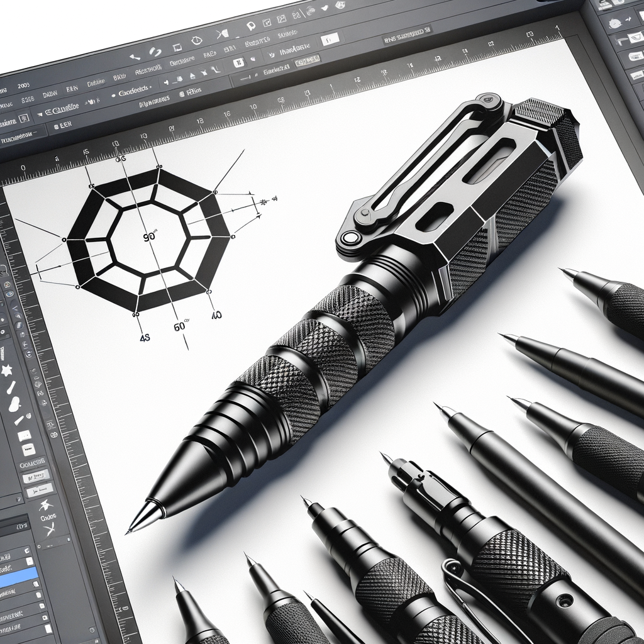The height and width of the screenshot is (644, 644).
Task: Toggle the Fen option in options bar
Action: coord(182,94)
